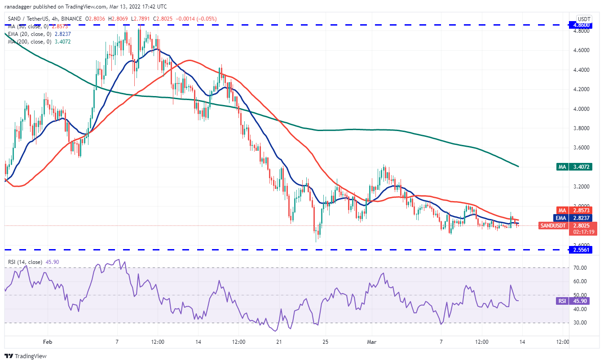Click the TradingView logo icon
This screenshot has height=364, width=604.
click(9, 356)
